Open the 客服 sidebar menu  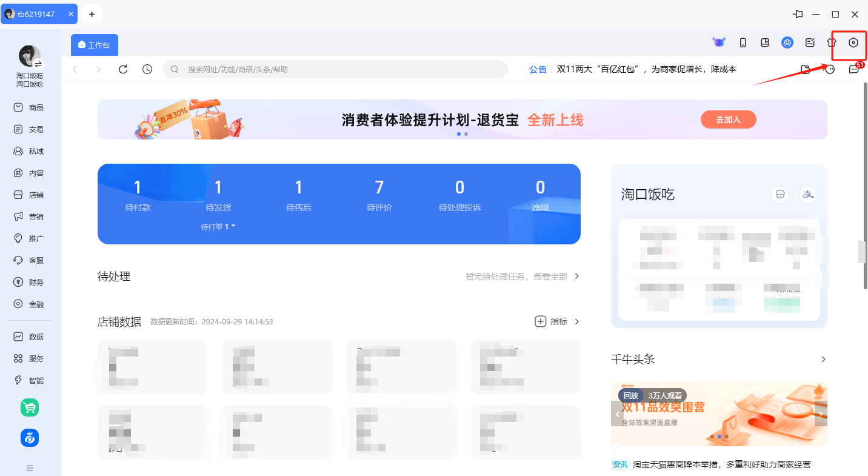coord(29,260)
